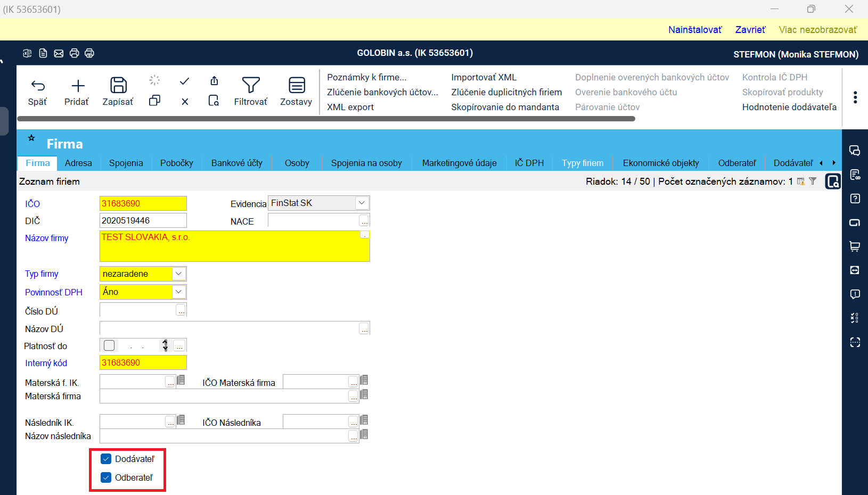
Task: Uncheck the Dodávateľ checkbox
Action: pos(106,459)
